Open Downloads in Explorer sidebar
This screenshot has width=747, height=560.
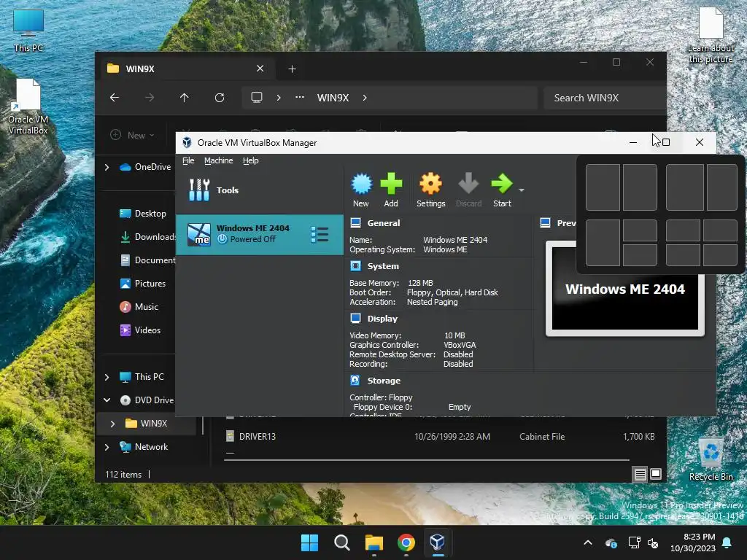[x=147, y=237]
